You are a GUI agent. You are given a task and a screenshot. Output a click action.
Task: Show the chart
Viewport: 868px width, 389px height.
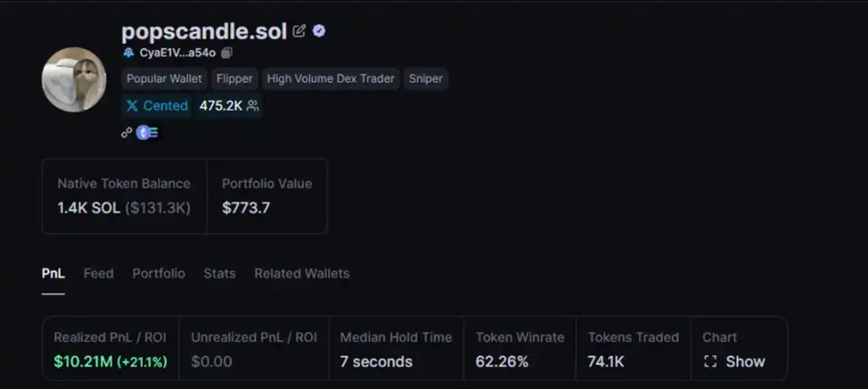pyautogui.click(x=734, y=361)
